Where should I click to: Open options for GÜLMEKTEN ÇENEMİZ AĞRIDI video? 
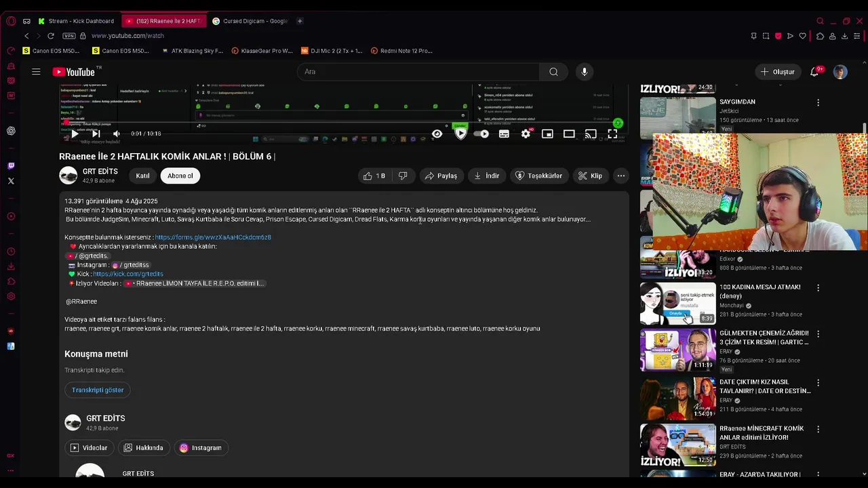coord(818,334)
